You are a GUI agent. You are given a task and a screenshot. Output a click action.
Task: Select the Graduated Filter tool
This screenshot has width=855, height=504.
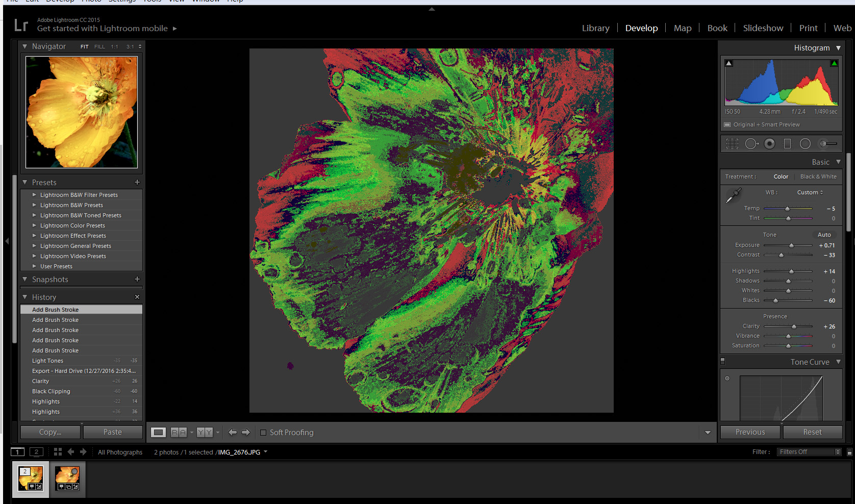(787, 144)
